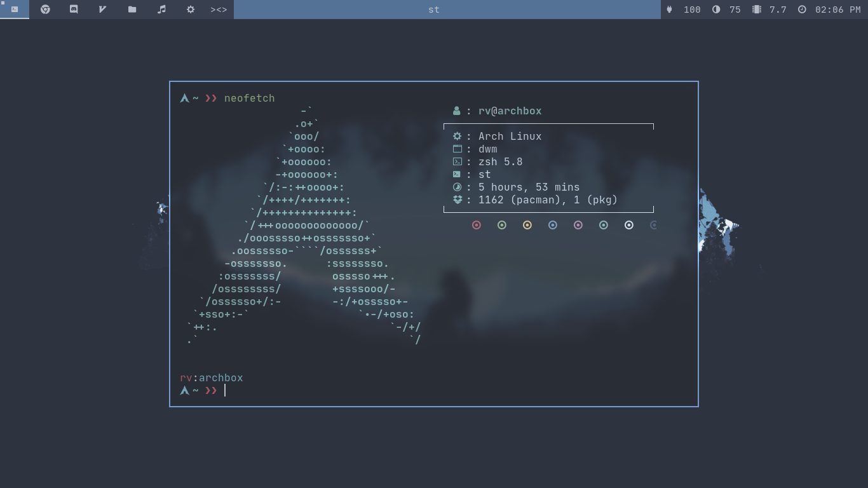Click the brightness value 75
This screenshot has width=868, height=488.
coord(735,10)
